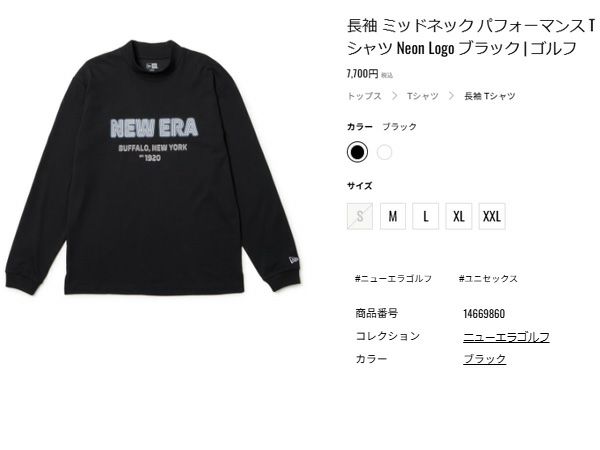This screenshot has width=600, height=450.
Task: Click the breadcrumb chevron after Tシャツ
Action: pyautogui.click(x=452, y=96)
